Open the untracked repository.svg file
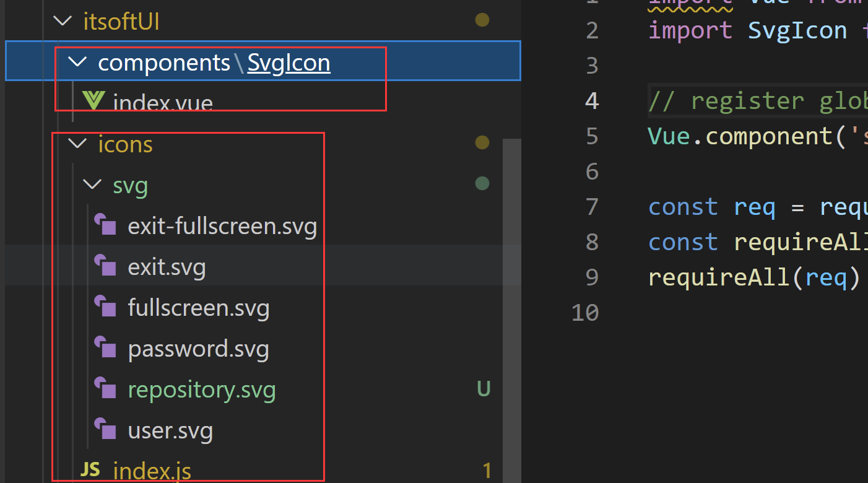Image resolution: width=868 pixels, height=483 pixels. 202,389
